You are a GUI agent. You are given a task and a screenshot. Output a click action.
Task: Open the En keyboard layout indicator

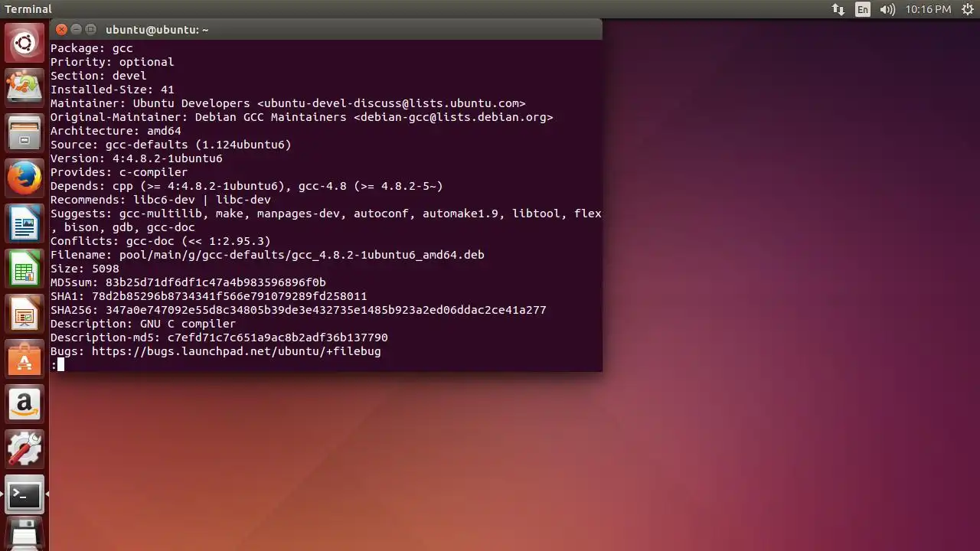(x=863, y=9)
